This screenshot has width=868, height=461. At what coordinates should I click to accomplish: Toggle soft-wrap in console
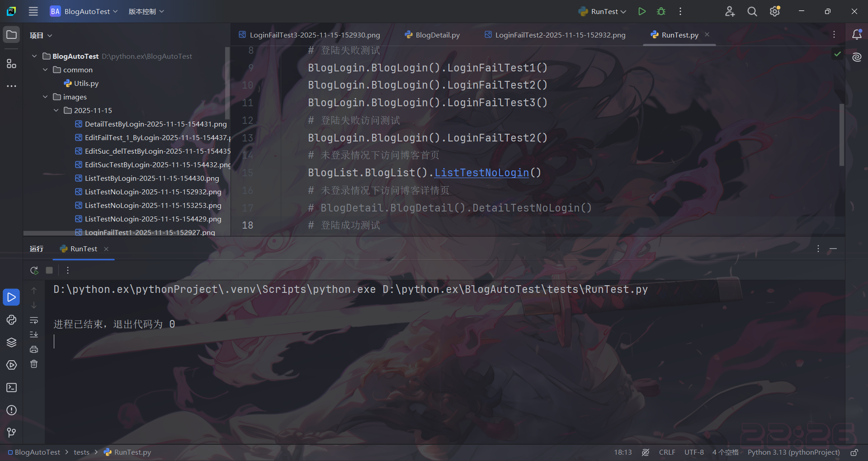pyautogui.click(x=34, y=320)
